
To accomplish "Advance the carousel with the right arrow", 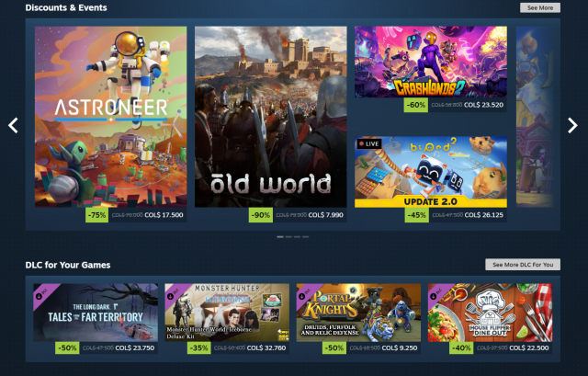I will tap(572, 125).
